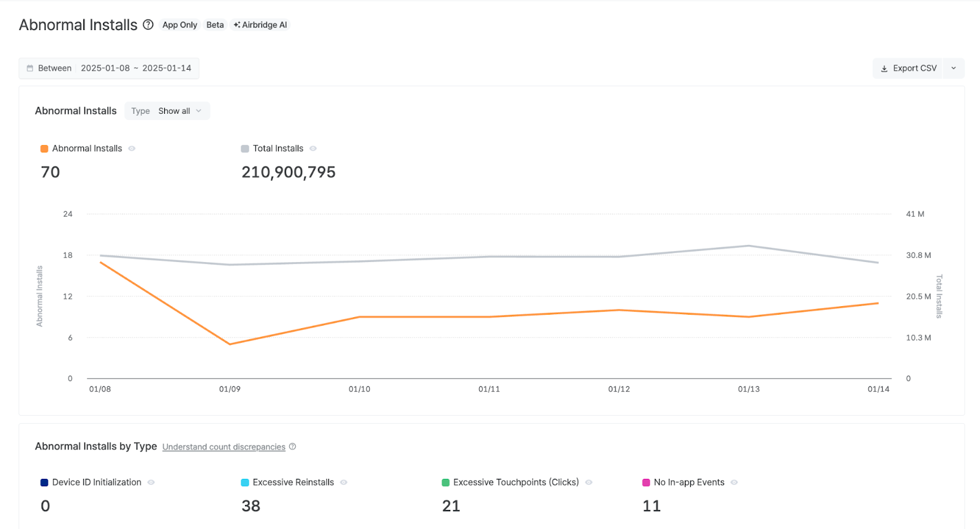Image resolution: width=980 pixels, height=529 pixels.
Task: Toggle No In-app Events eye icon
Action: tap(734, 482)
